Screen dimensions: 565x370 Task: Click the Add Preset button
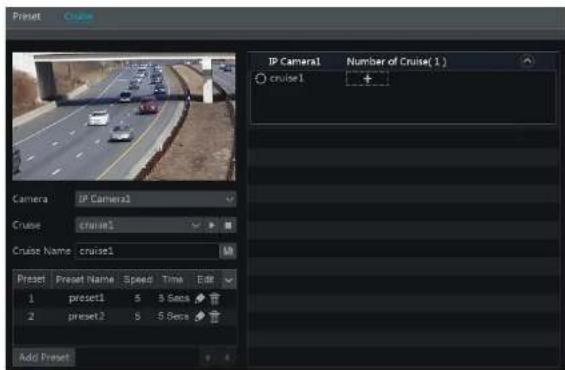[x=44, y=357]
